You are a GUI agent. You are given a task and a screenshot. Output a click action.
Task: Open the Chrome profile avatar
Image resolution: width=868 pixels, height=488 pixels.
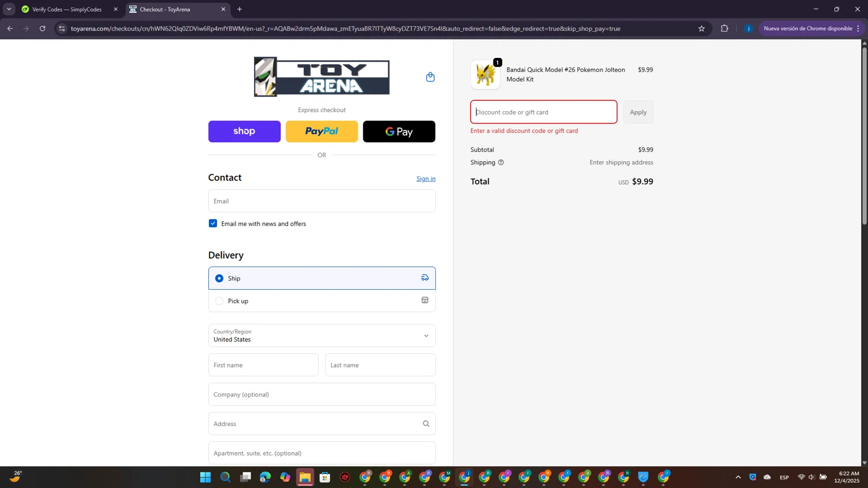pyautogui.click(x=748, y=28)
